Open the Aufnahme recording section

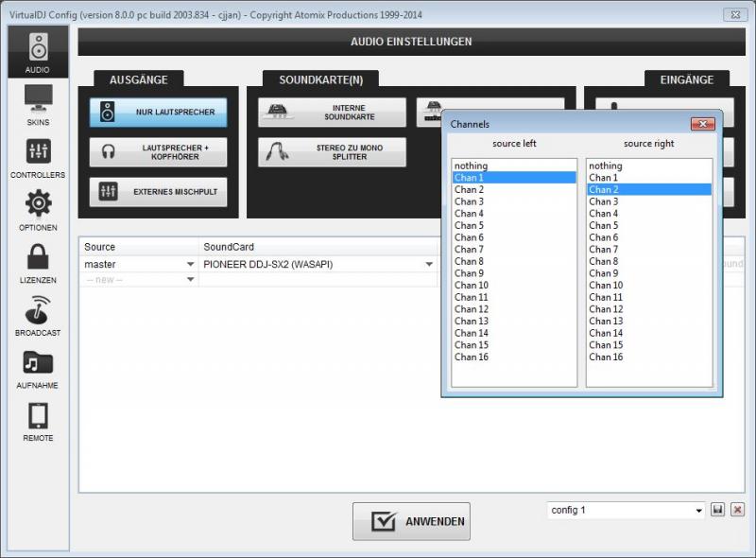[x=38, y=368]
